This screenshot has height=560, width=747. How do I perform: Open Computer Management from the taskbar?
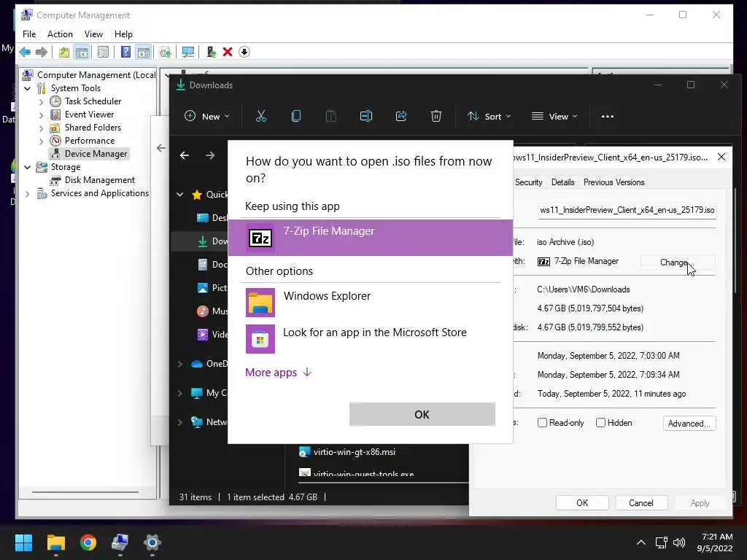[x=120, y=542]
